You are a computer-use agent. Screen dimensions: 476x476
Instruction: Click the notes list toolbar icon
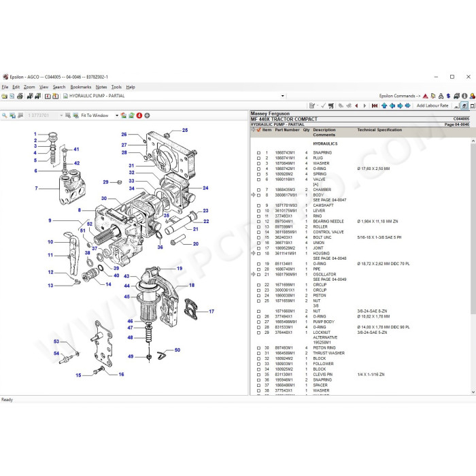coord(311,105)
